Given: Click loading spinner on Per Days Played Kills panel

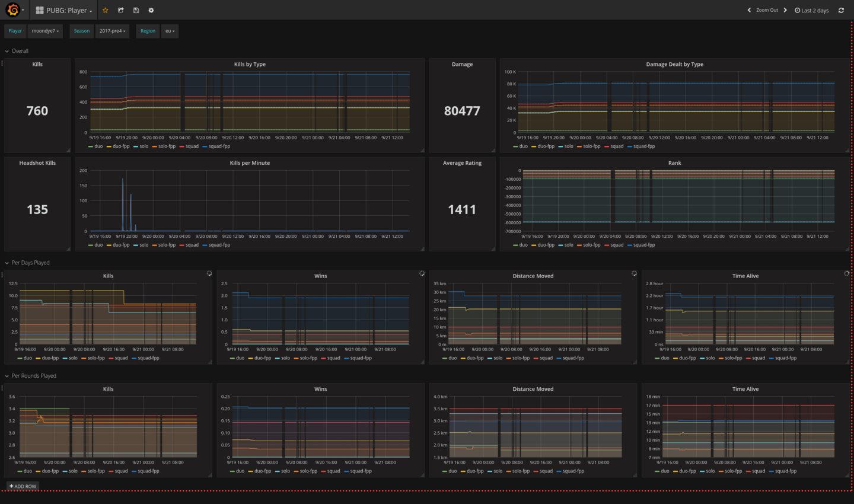Looking at the screenshot, I should [x=209, y=273].
